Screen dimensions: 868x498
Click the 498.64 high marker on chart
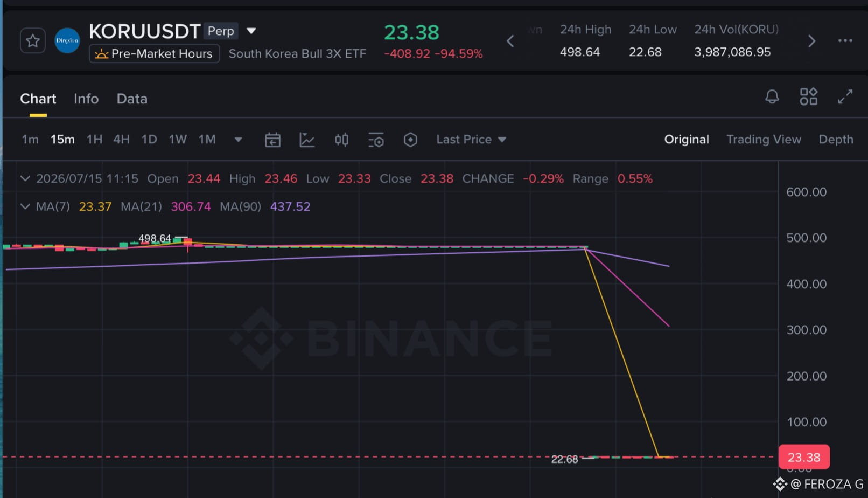click(155, 238)
